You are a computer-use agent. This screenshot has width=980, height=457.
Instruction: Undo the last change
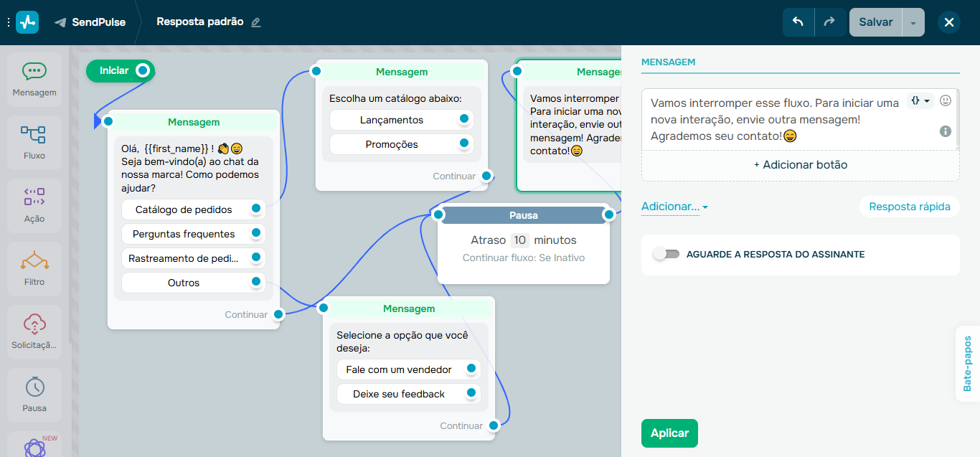798,22
